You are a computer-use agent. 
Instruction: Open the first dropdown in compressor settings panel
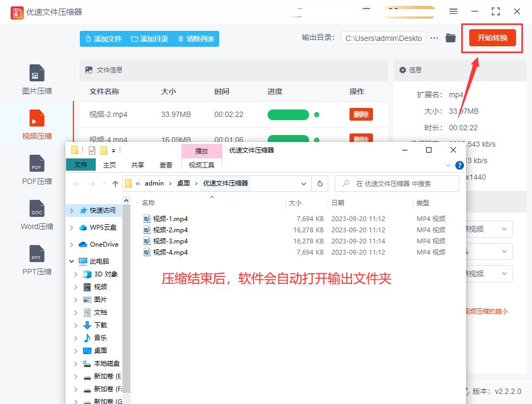[488, 230]
